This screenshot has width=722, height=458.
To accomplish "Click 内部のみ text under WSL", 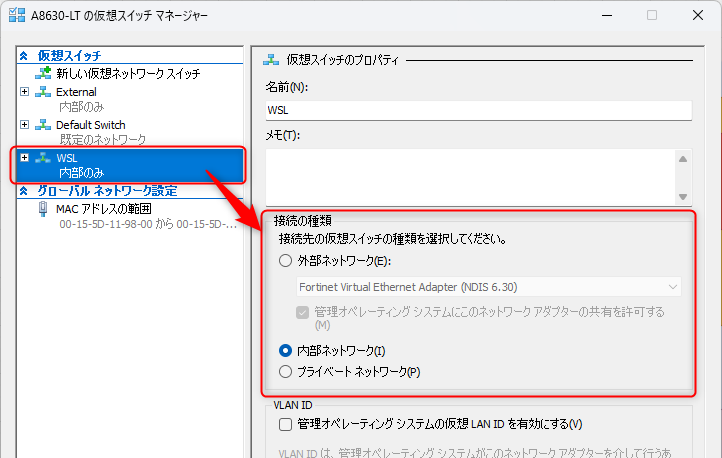I will [82, 173].
